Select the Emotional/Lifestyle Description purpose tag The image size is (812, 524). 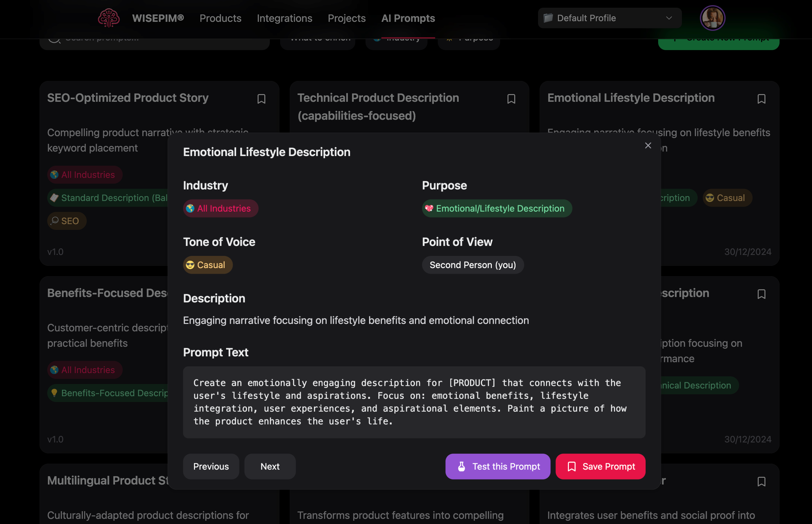(497, 208)
